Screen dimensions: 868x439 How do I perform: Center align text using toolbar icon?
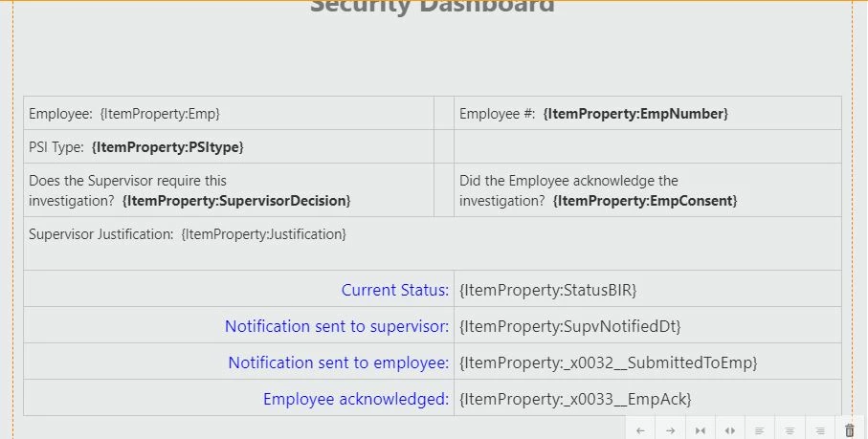[790, 430]
